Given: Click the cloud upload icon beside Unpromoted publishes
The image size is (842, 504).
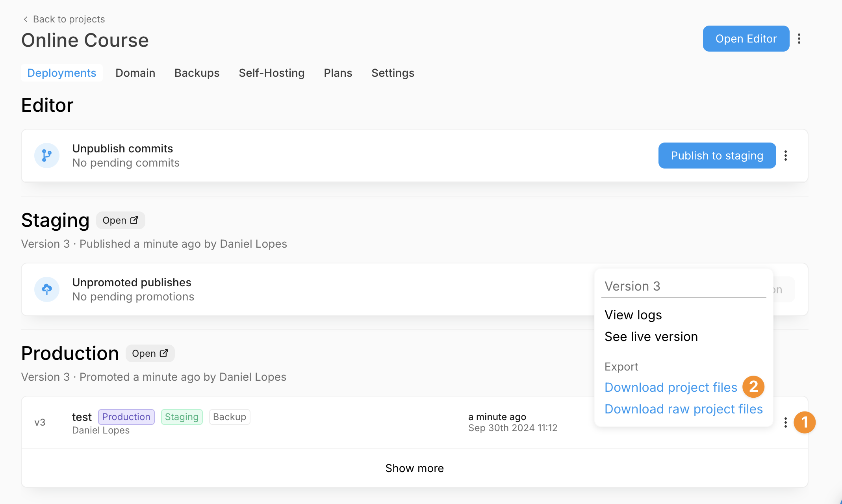Looking at the screenshot, I should [x=46, y=289].
